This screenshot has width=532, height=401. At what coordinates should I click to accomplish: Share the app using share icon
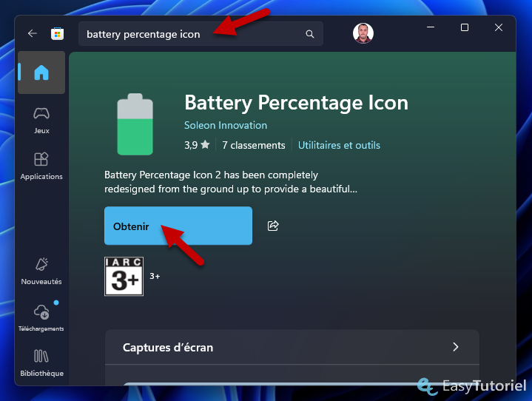[x=273, y=226]
